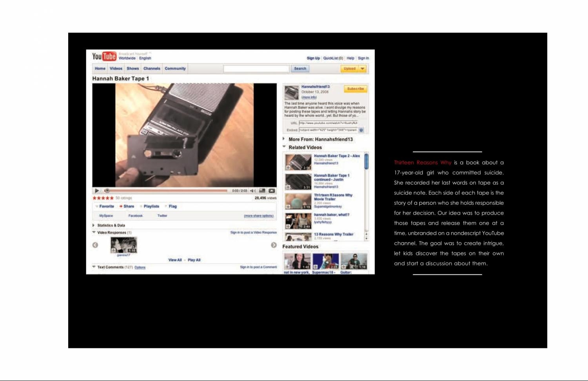588x381 pixels.
Task: Change the English language setting
Action: [145, 58]
